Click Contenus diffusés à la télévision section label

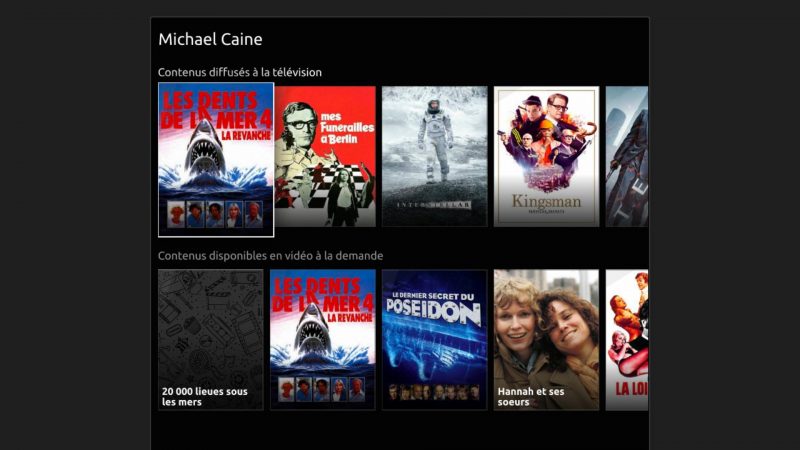[240, 72]
